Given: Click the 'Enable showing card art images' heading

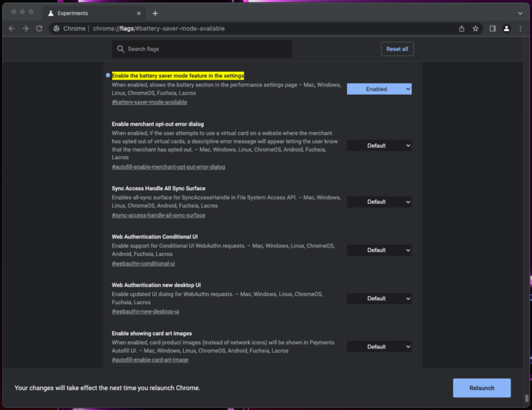Looking at the screenshot, I should coord(152,333).
